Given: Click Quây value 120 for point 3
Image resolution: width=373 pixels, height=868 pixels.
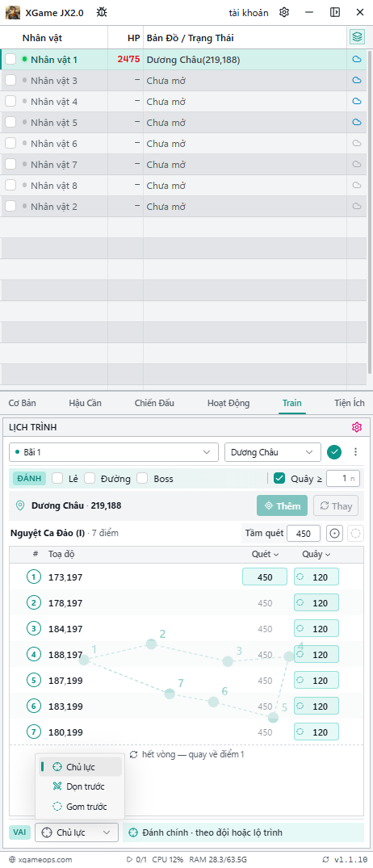Looking at the screenshot, I should click(316, 629).
